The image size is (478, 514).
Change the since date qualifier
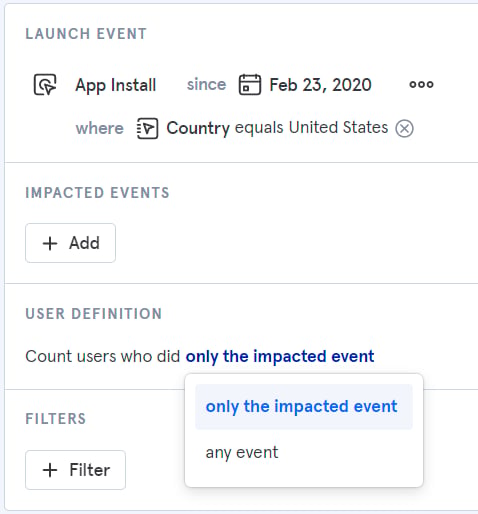[x=206, y=84]
